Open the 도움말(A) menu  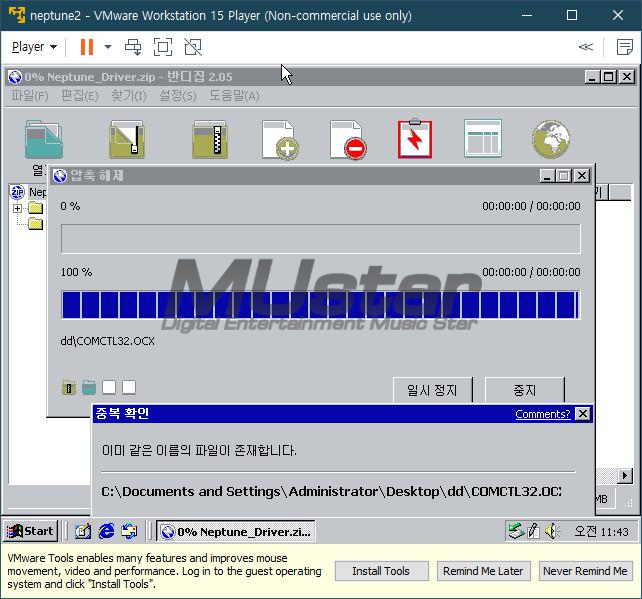[234, 96]
